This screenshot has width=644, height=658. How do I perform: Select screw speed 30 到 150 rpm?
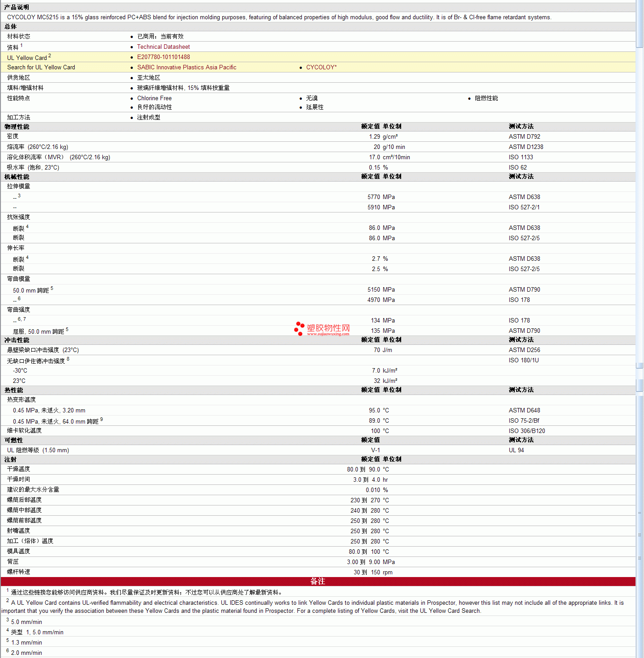point(373,572)
